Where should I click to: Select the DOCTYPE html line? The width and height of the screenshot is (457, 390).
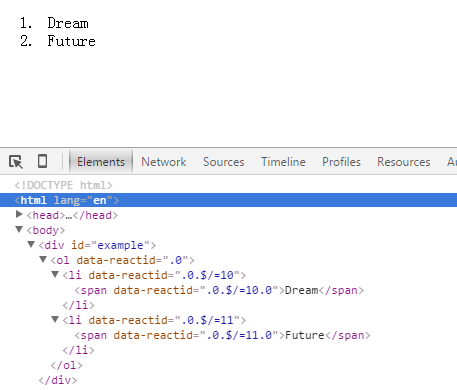(x=63, y=185)
